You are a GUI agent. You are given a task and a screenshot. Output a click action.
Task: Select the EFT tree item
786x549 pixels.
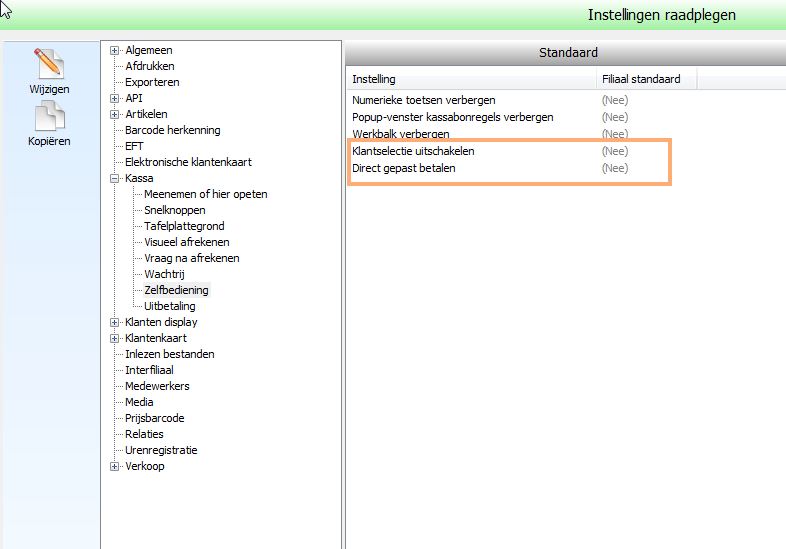click(x=134, y=146)
